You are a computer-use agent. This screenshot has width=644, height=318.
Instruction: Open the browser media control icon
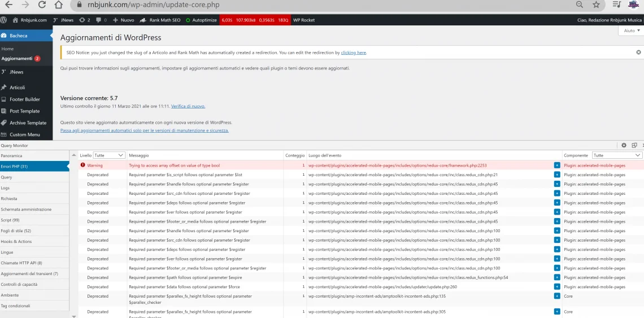pyautogui.click(x=616, y=5)
